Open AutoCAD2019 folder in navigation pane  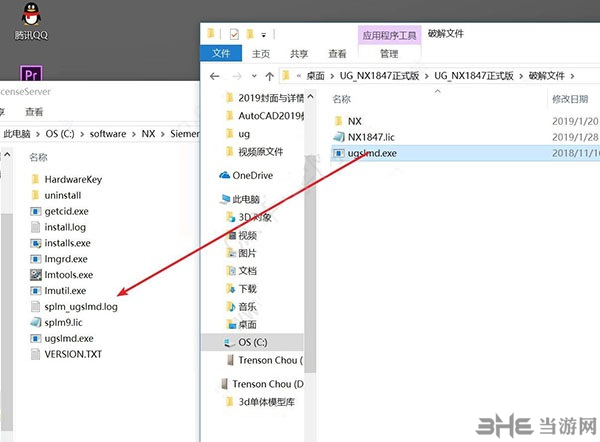click(270, 116)
